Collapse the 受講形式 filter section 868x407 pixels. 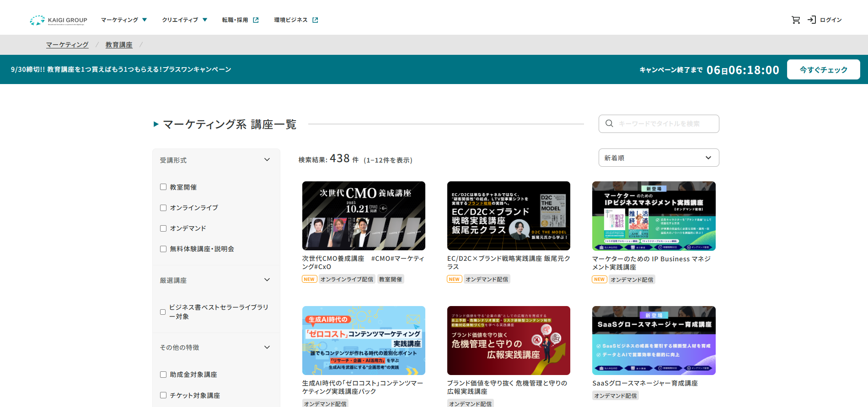click(x=267, y=160)
